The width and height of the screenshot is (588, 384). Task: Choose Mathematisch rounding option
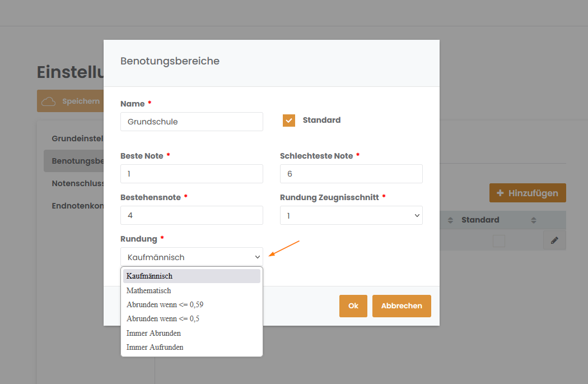192,290
